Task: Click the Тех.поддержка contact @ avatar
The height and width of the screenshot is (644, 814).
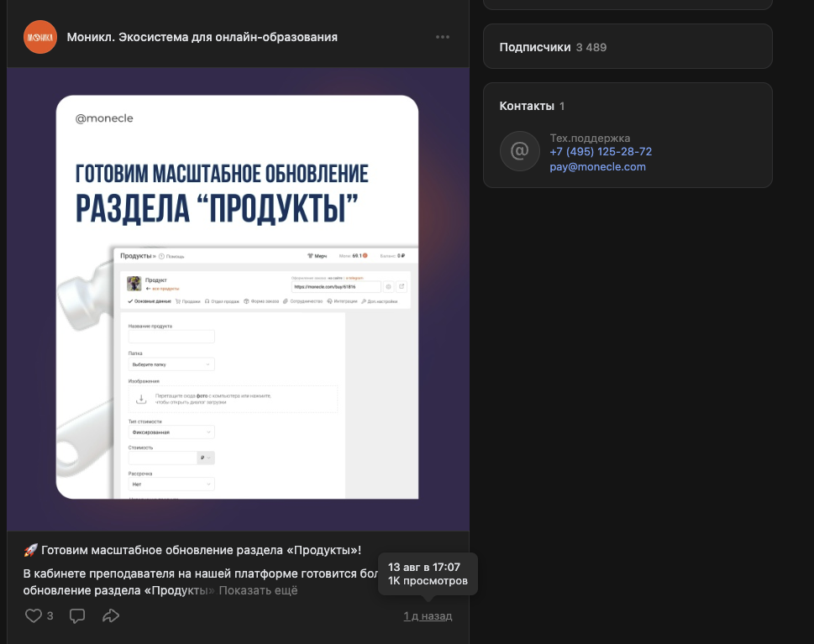Action: click(520, 151)
